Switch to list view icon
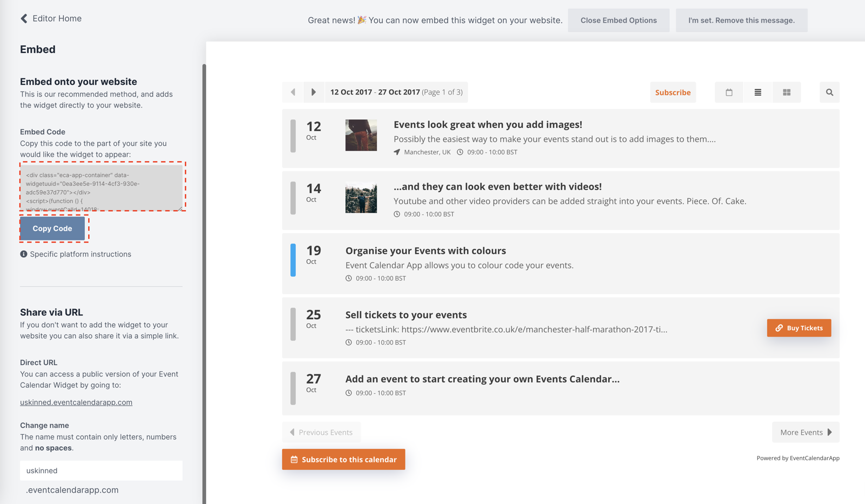This screenshot has height=504, width=865. 757,92
